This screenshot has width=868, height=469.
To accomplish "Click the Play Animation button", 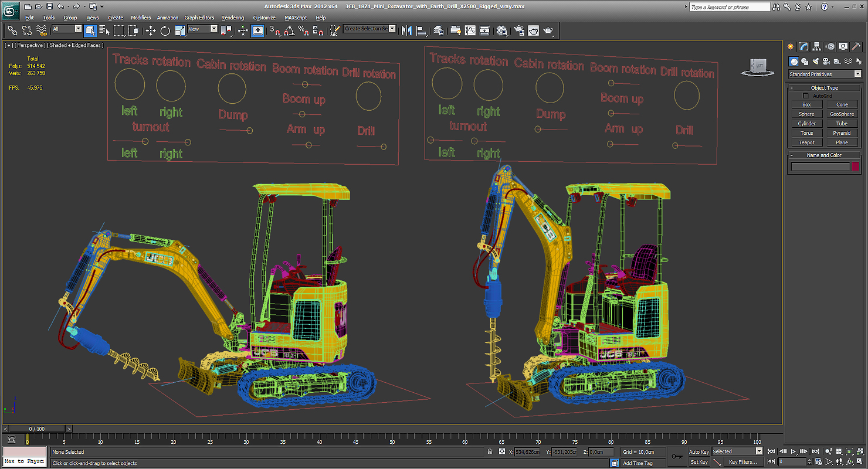I will [x=794, y=452].
